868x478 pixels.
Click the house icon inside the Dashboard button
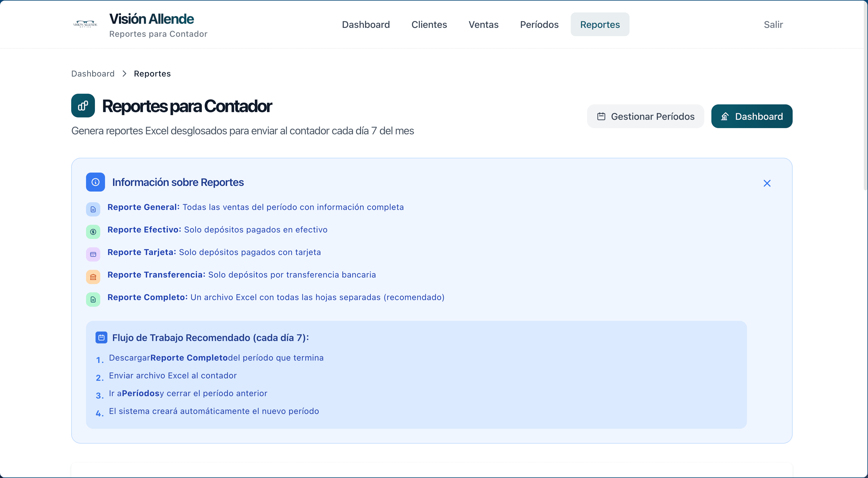coord(725,116)
